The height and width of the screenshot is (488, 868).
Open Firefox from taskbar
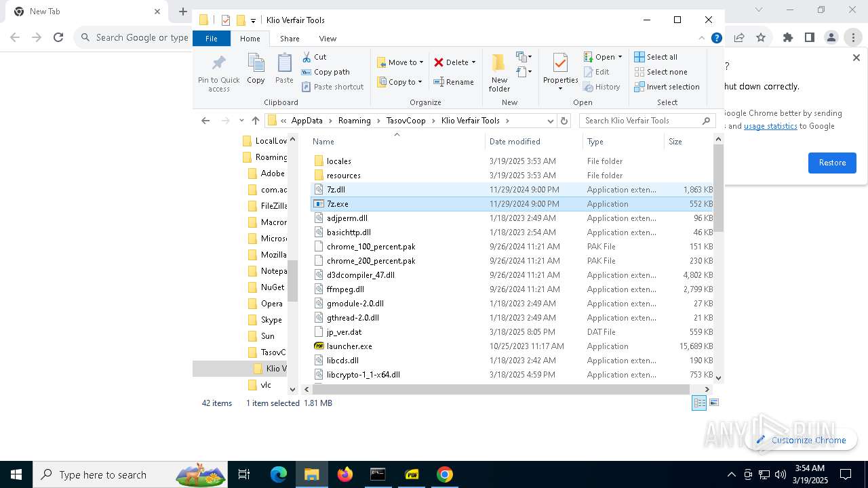point(345,474)
